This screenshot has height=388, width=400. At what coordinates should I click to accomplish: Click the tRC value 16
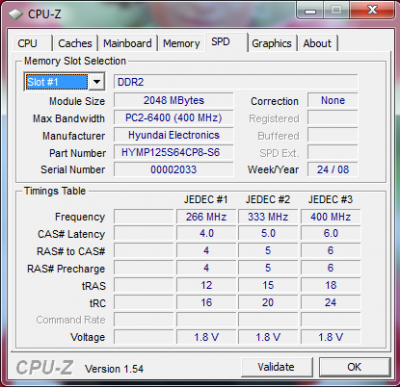(206, 303)
